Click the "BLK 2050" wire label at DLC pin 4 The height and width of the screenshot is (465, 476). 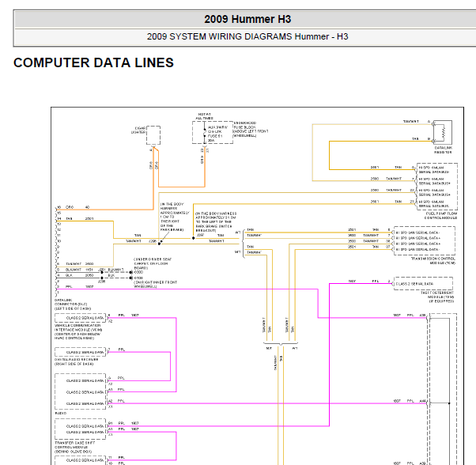[79, 275]
